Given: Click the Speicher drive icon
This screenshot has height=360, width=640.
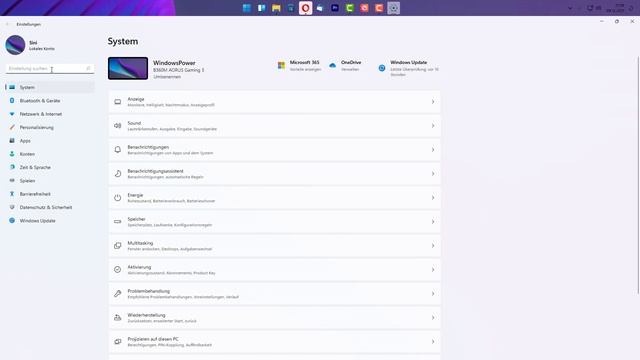Looking at the screenshot, I should click(118, 222).
